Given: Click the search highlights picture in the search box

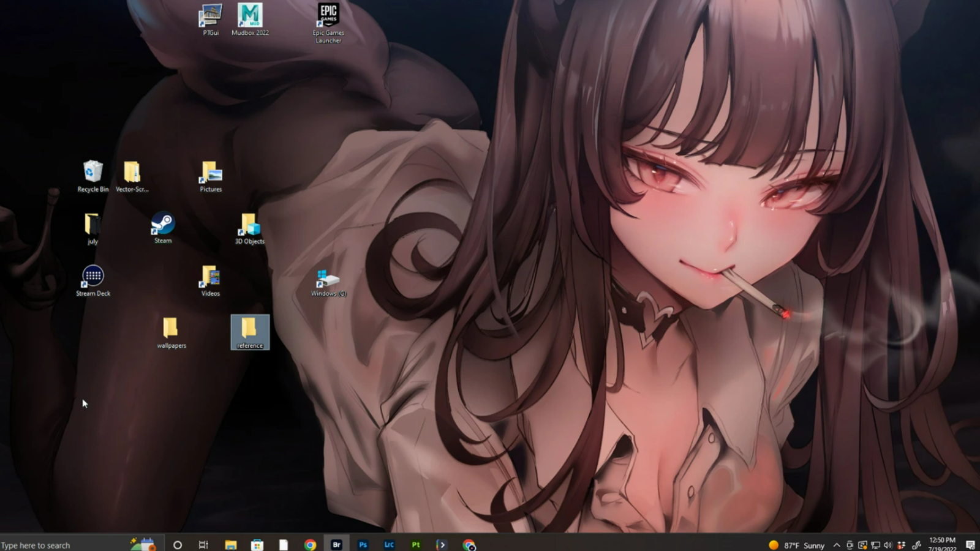Looking at the screenshot, I should click(143, 544).
